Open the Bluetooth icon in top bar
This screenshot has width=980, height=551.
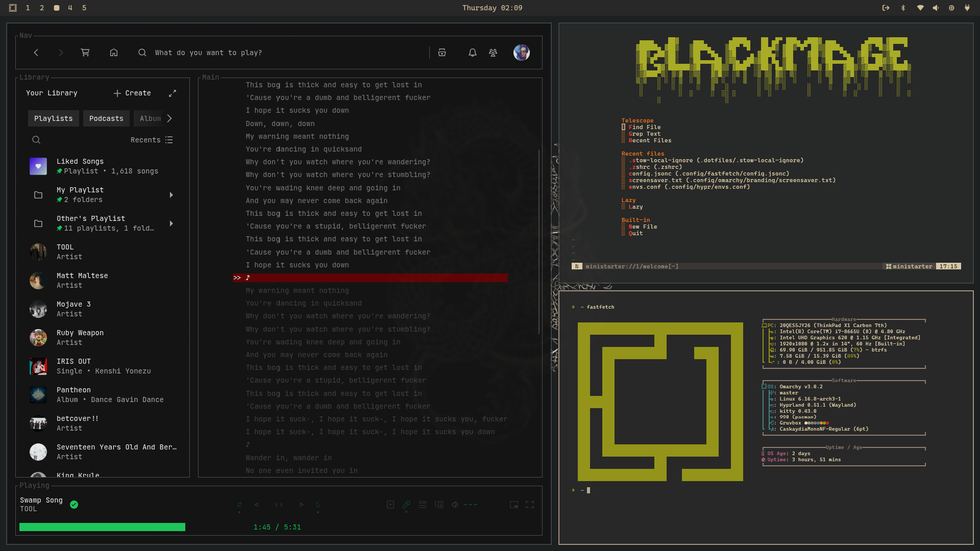click(903, 8)
